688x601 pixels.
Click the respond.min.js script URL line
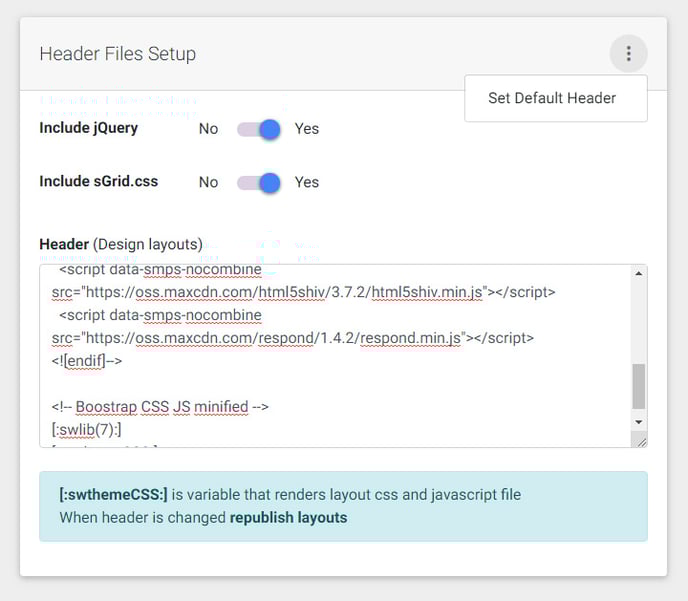point(293,338)
